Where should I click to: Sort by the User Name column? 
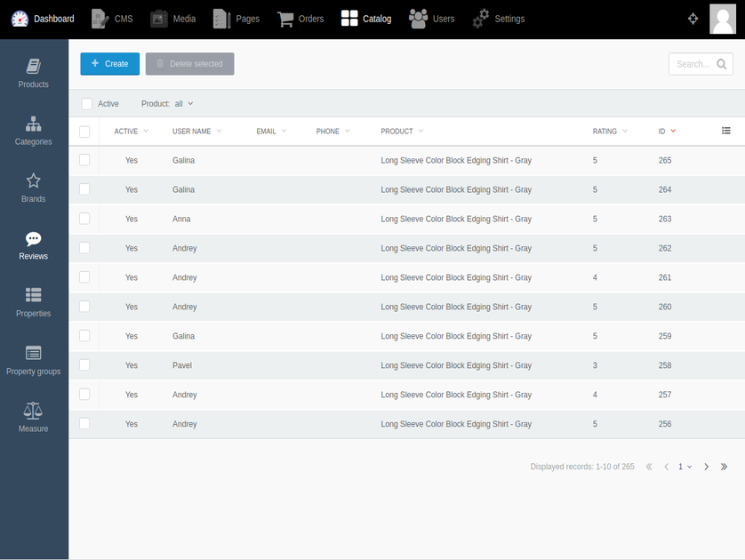(196, 132)
